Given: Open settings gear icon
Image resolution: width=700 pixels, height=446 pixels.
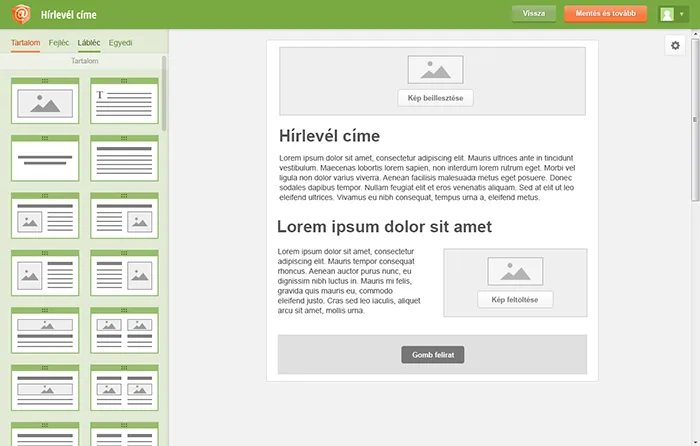Looking at the screenshot, I should pyautogui.click(x=675, y=46).
